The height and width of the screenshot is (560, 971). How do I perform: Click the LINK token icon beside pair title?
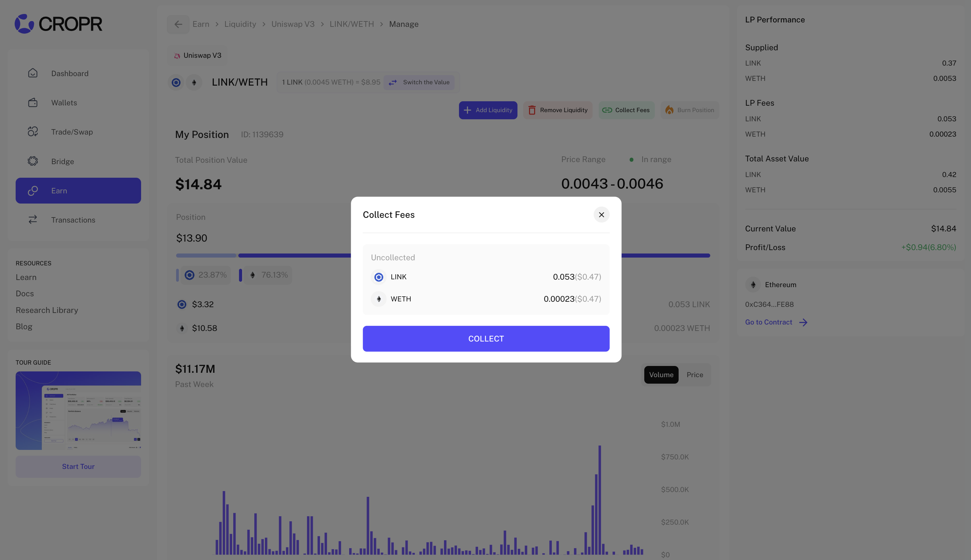tap(176, 82)
